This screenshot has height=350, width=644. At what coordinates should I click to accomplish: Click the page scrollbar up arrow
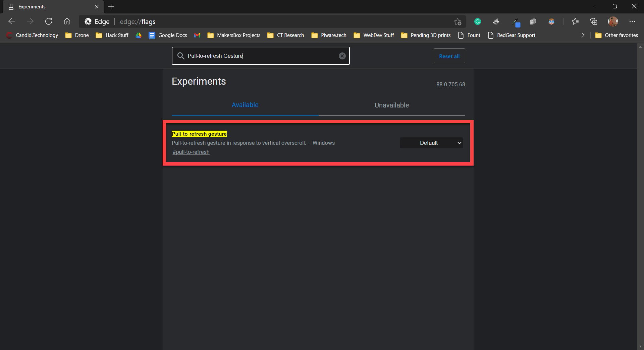(640, 47)
